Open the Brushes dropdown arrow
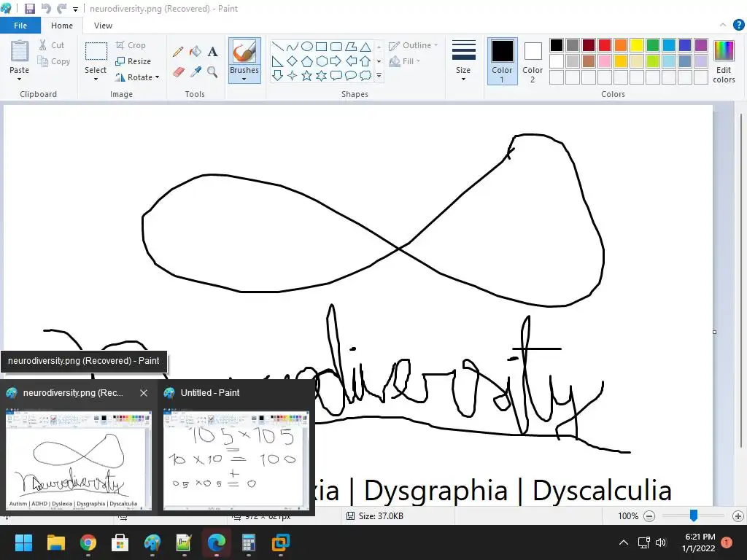 pyautogui.click(x=244, y=79)
